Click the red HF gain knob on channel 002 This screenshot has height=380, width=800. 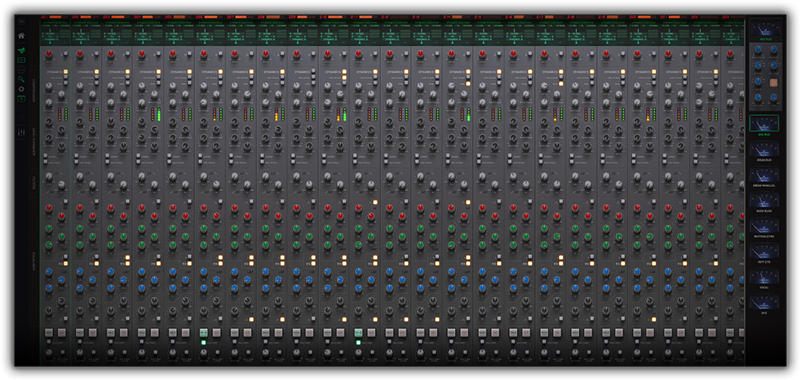click(x=80, y=208)
